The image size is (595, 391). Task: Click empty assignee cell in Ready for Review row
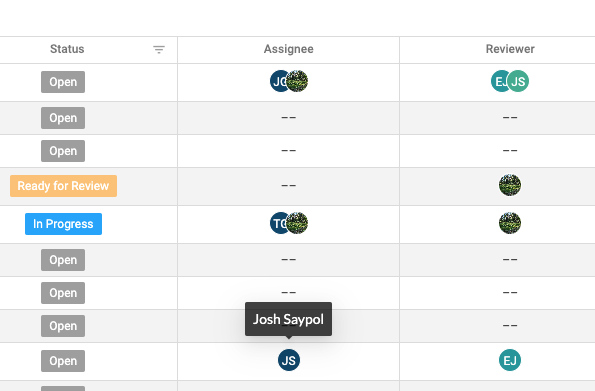(288, 186)
